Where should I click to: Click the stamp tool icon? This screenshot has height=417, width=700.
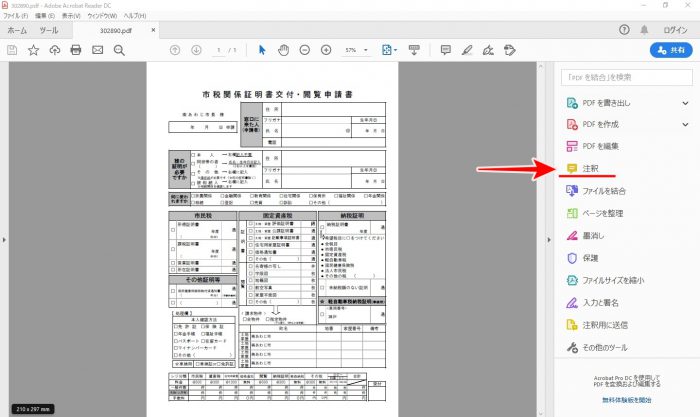[x=509, y=50]
